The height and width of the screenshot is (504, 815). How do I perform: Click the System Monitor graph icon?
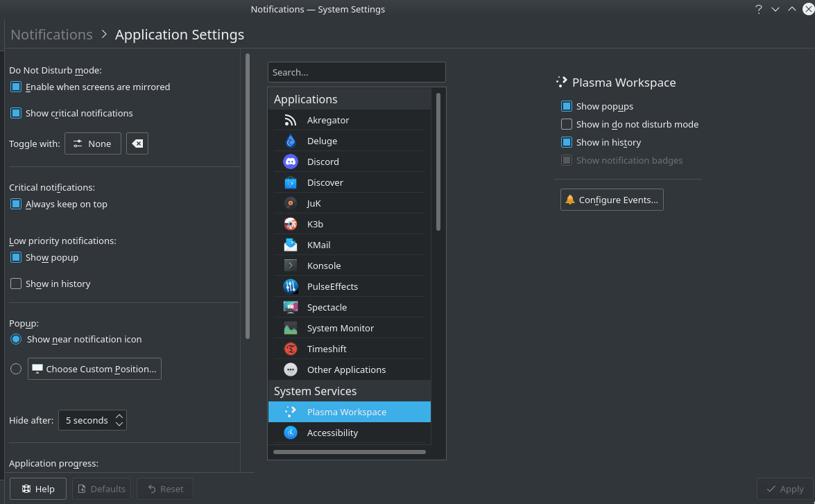coord(291,328)
